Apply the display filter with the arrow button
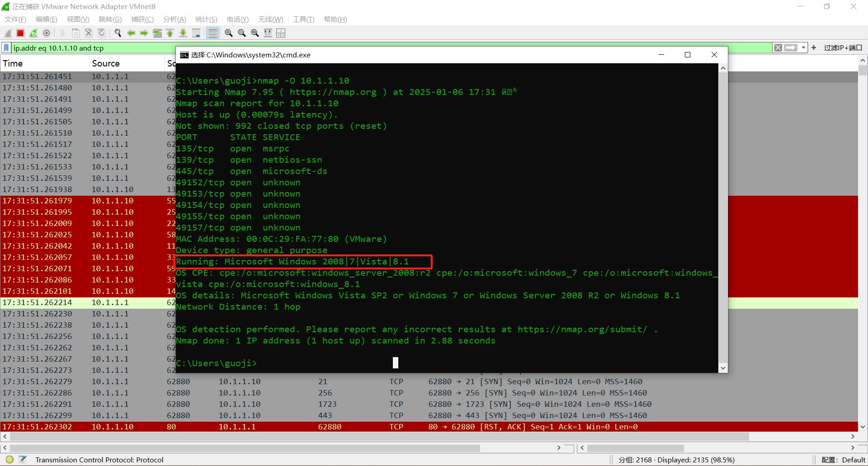This screenshot has width=868, height=466. 791,48
